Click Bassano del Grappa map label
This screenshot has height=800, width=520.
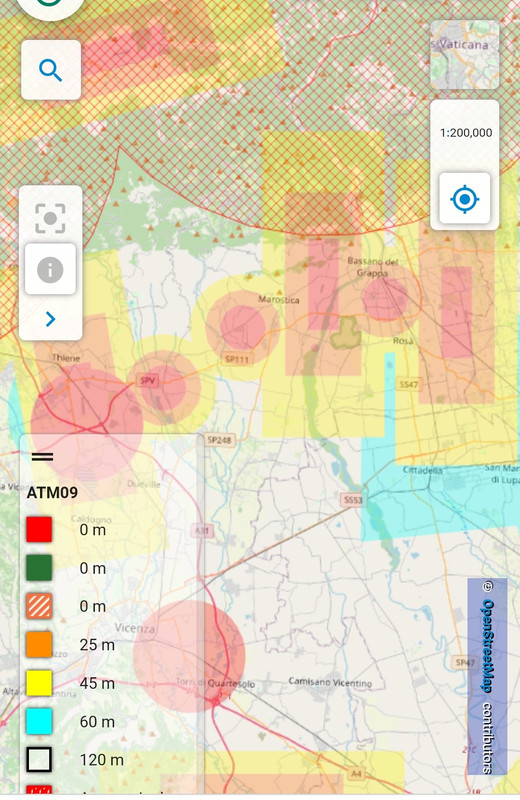click(373, 267)
